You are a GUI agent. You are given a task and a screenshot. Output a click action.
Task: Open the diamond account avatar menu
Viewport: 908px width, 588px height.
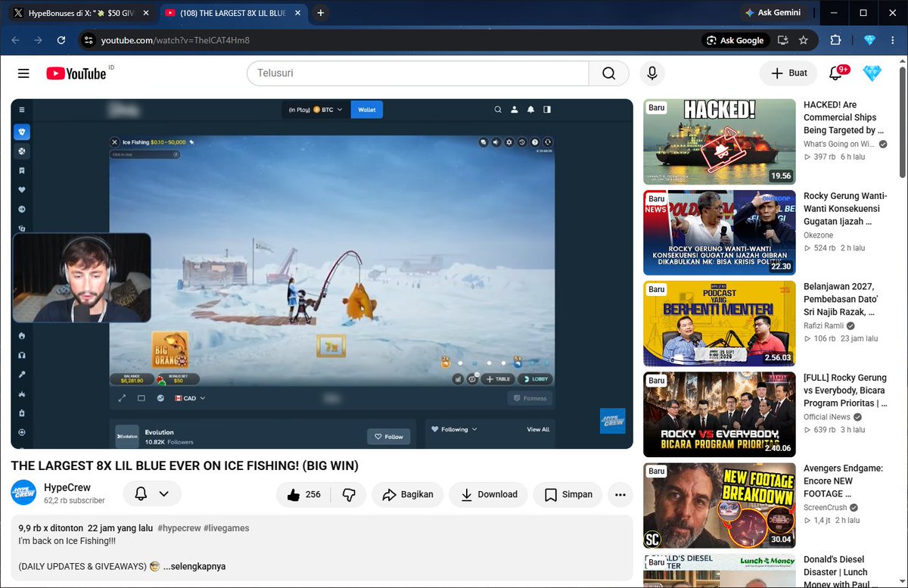point(872,73)
